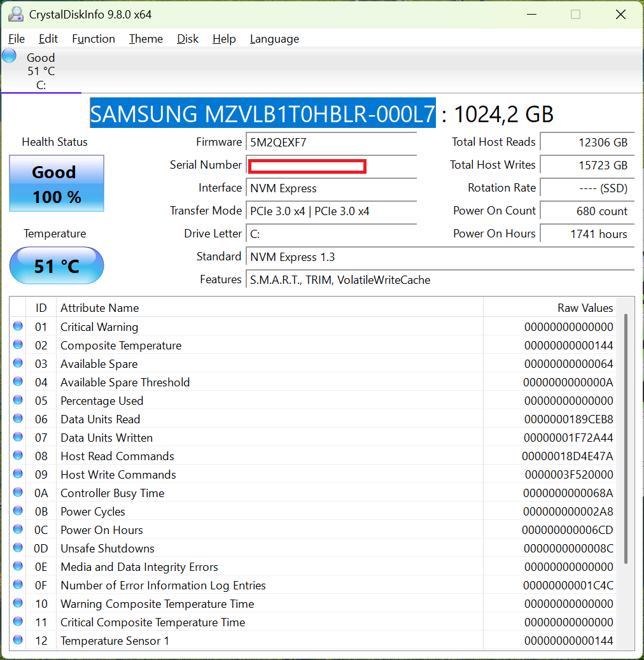Click the status orb for Host Read Commands

[x=18, y=456]
